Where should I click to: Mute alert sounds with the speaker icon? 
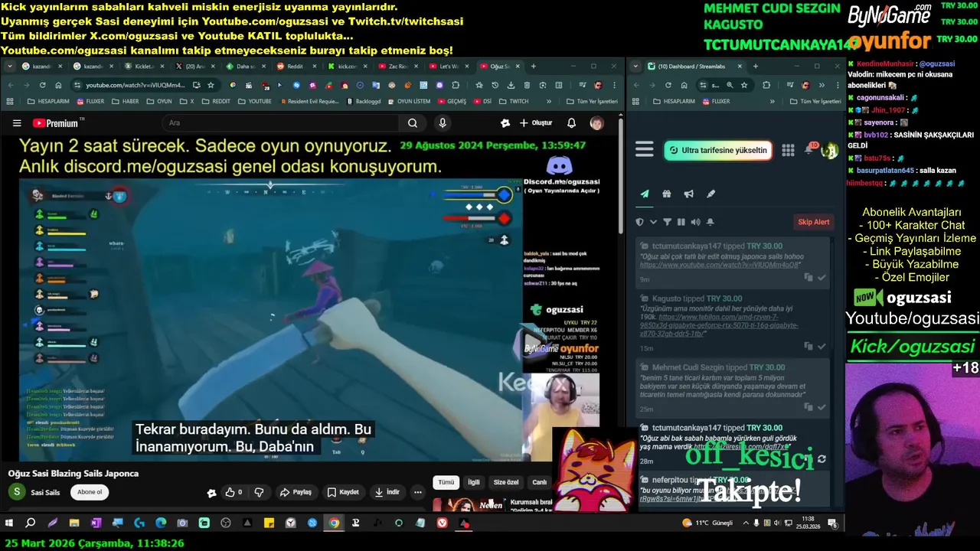tap(695, 222)
